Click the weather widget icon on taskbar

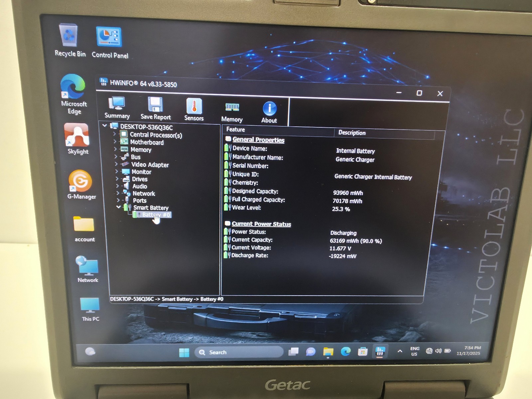point(90,352)
